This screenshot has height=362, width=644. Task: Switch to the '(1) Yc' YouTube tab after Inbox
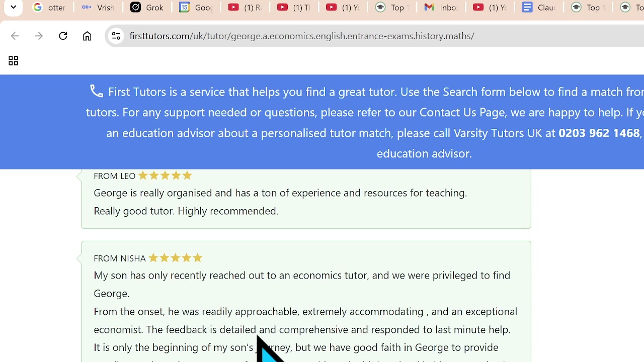click(490, 8)
